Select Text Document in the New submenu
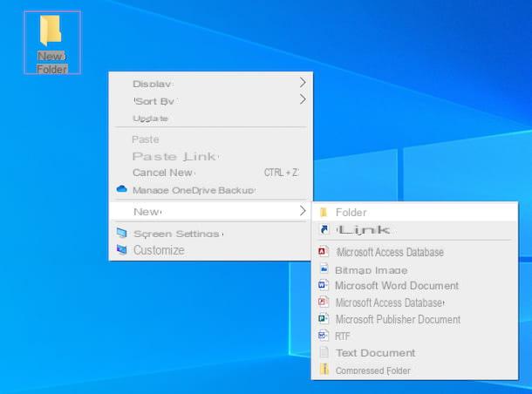This screenshot has width=532, height=394. click(x=375, y=353)
